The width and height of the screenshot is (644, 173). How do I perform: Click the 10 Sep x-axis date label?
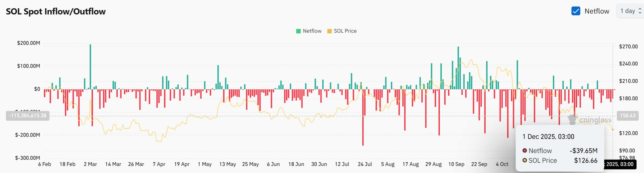pos(456,164)
